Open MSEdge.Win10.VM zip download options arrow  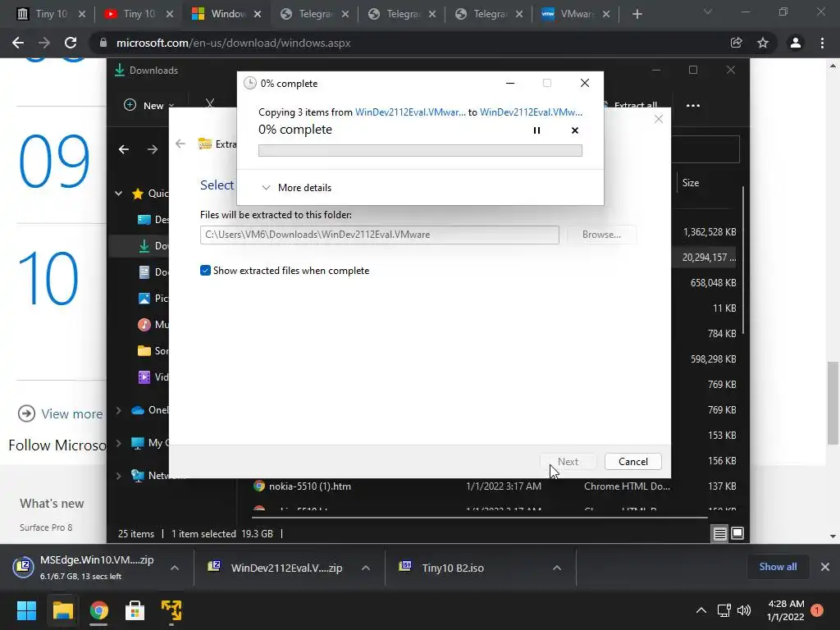point(175,568)
